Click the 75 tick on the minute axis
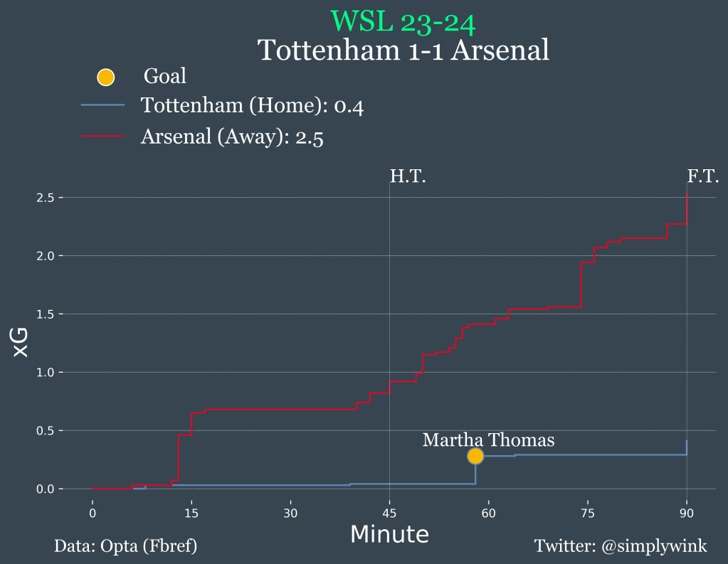Screen dimensions: 728x564 click(587, 513)
